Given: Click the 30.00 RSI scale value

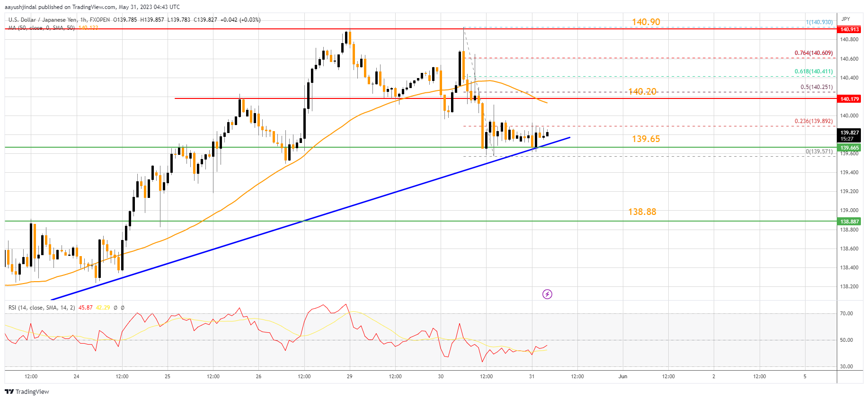Looking at the screenshot, I should [846, 366].
